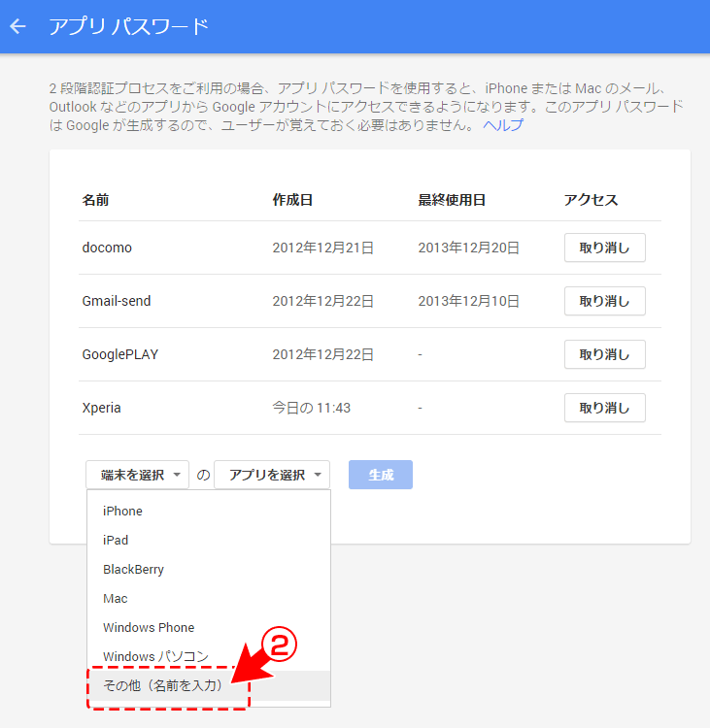
Task: Click the 生成 generate button
Action: (381, 475)
